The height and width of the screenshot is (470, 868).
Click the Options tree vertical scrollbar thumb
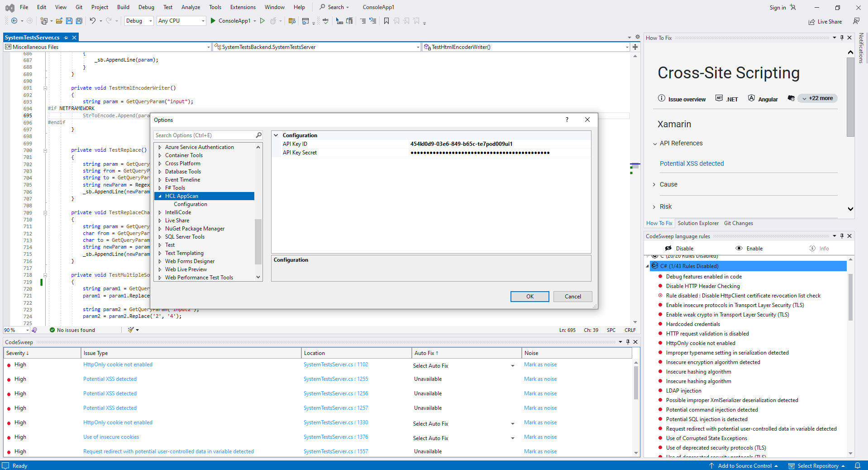[258, 241]
